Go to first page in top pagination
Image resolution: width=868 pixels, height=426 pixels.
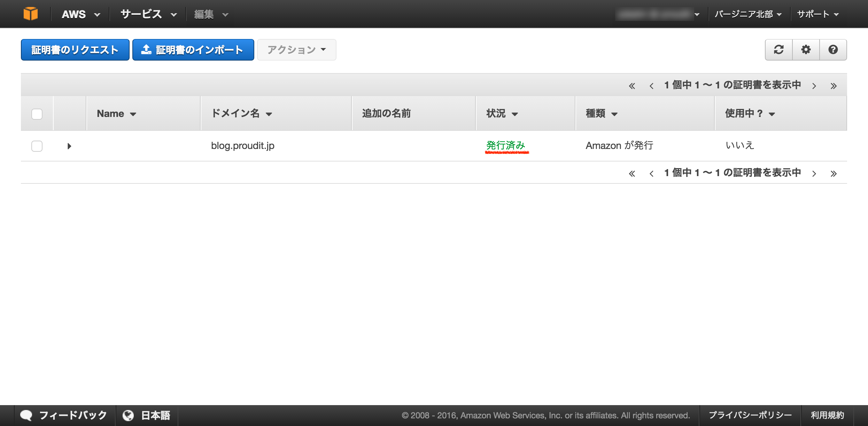(632, 86)
